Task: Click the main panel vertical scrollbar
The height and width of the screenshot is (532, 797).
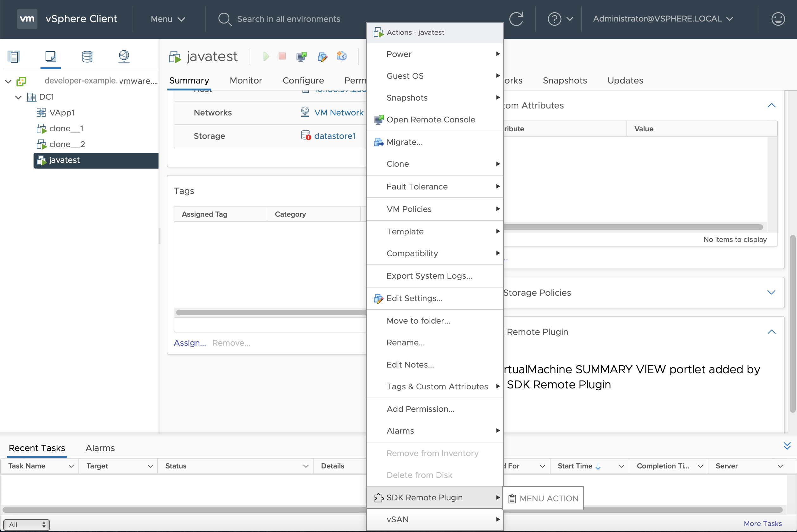Action: 793,323
